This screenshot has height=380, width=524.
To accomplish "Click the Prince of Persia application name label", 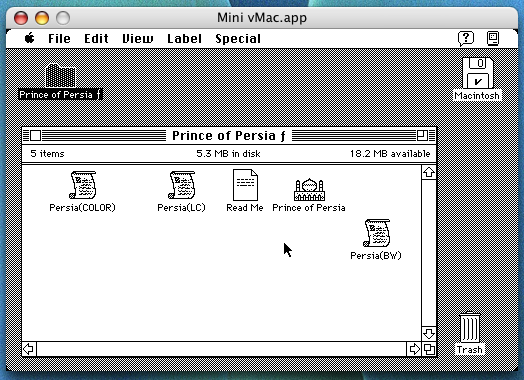I will point(309,208).
